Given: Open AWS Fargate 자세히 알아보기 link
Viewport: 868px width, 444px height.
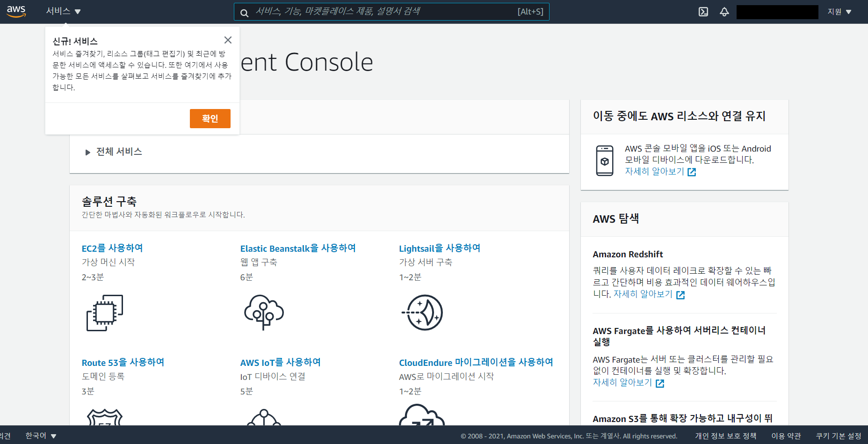Looking at the screenshot, I should click(622, 383).
